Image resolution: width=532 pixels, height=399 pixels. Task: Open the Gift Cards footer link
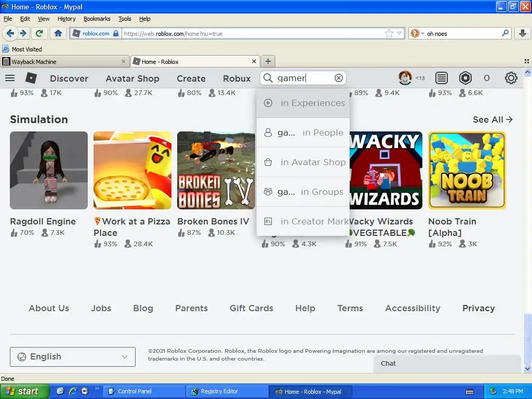pyautogui.click(x=251, y=308)
